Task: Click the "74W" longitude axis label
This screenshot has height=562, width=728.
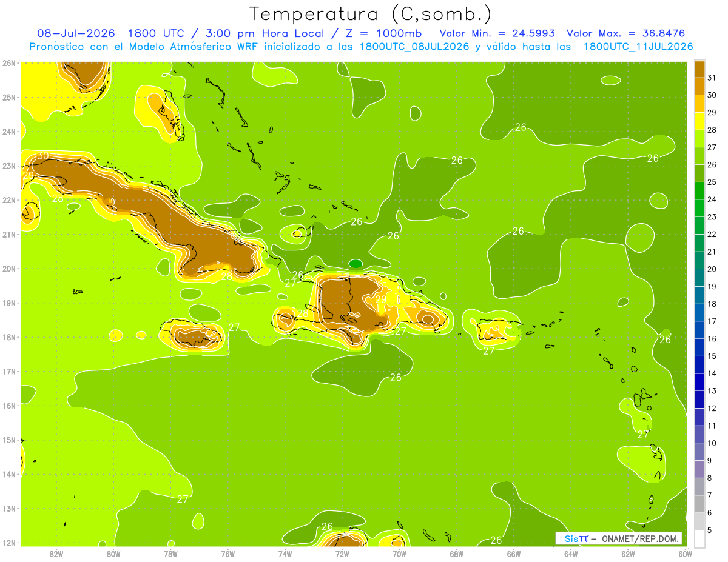Action: [x=285, y=554]
